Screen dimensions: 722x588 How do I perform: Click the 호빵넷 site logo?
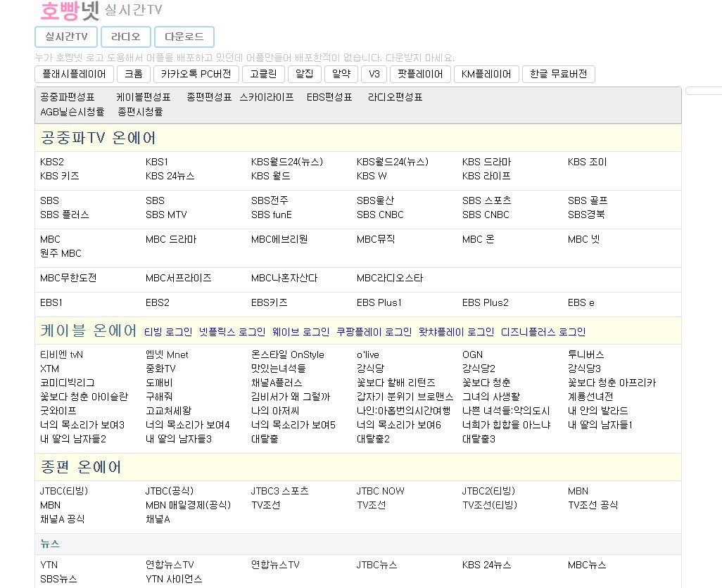(70, 11)
